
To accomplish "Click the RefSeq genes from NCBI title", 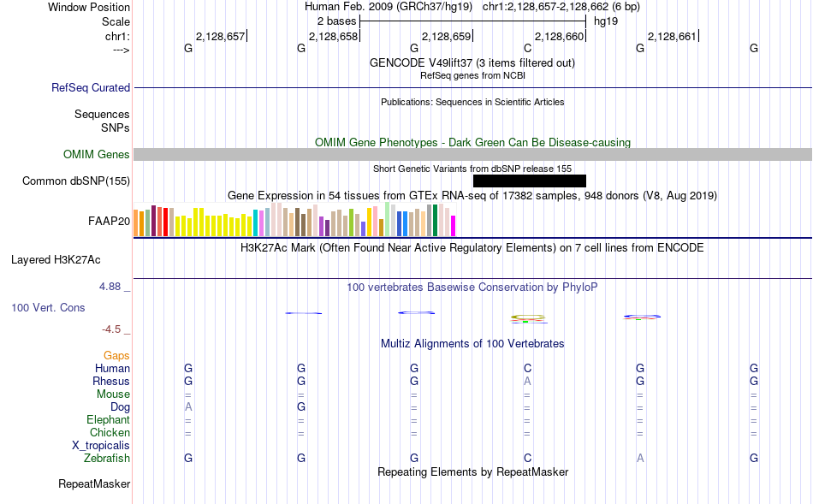I will (x=472, y=75).
